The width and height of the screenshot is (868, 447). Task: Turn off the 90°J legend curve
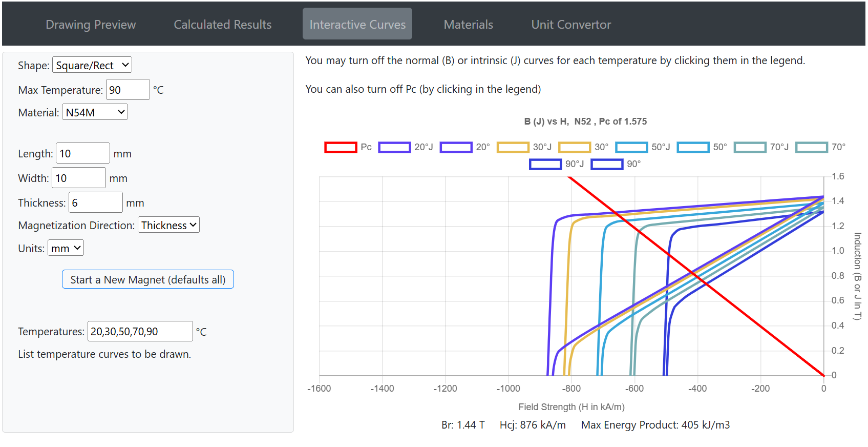tap(545, 165)
